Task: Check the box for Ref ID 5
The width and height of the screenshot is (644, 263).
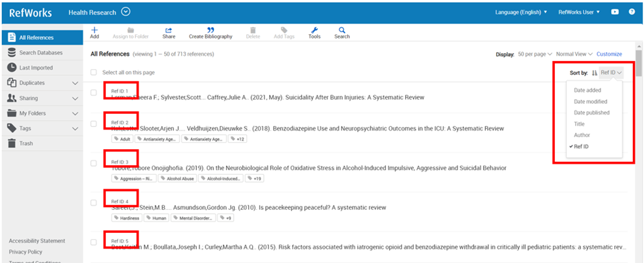Action: (94, 242)
